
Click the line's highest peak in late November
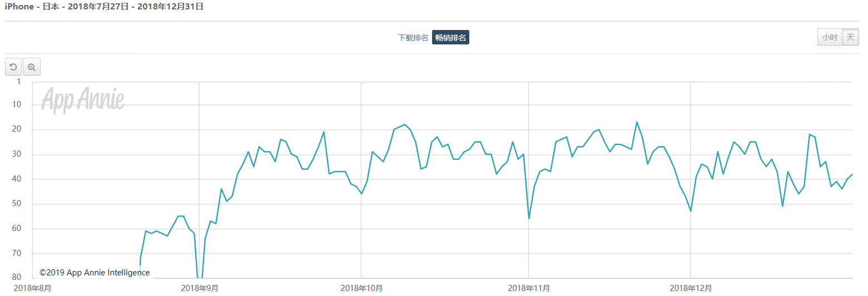[637, 122]
